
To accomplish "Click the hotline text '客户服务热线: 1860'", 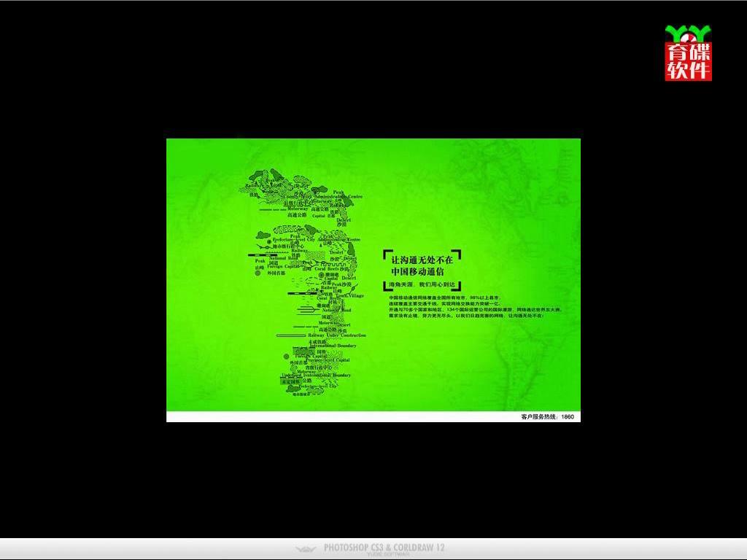I will 547,416.
